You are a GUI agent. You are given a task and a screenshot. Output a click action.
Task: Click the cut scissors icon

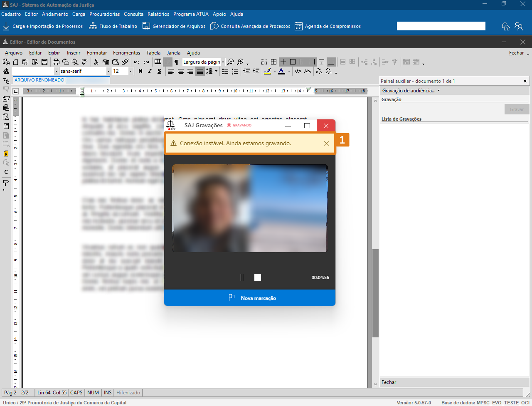click(96, 62)
